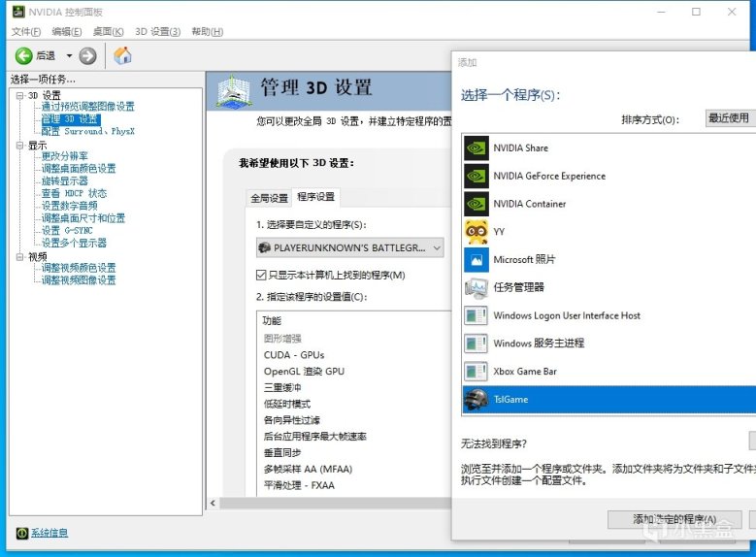Open the 系统信息 link
The height and width of the screenshot is (557, 756).
coord(49,533)
